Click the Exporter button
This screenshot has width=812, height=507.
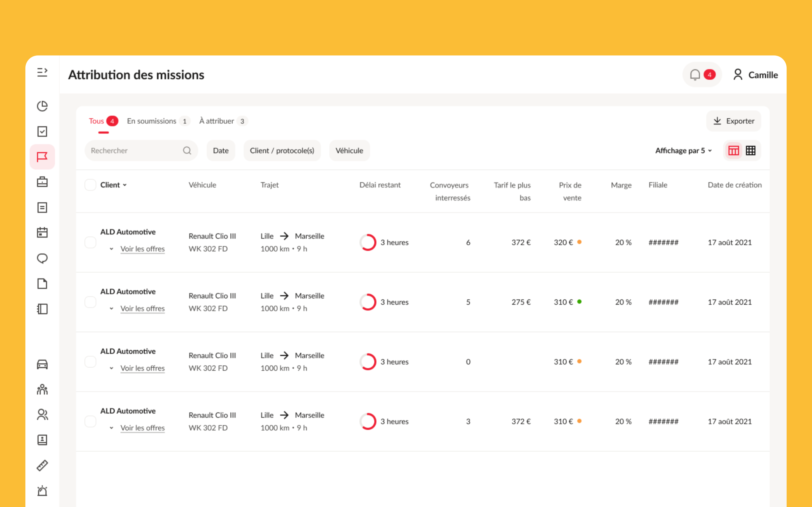click(733, 121)
